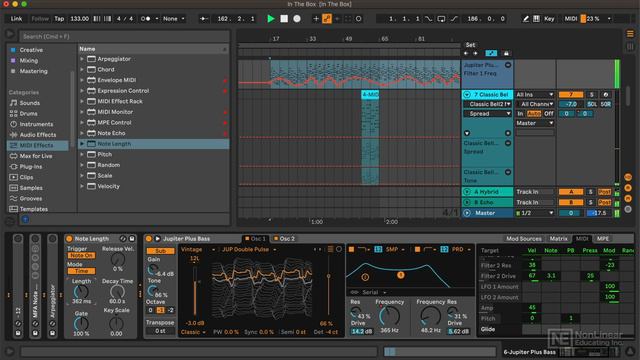Click the Stop transport button
This screenshot has width=640, height=360.
click(284, 19)
